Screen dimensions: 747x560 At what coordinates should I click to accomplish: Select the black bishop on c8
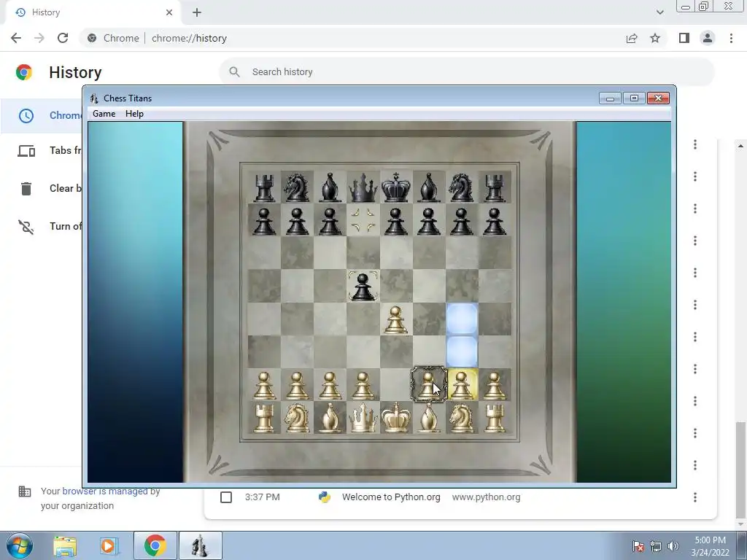[x=330, y=187]
